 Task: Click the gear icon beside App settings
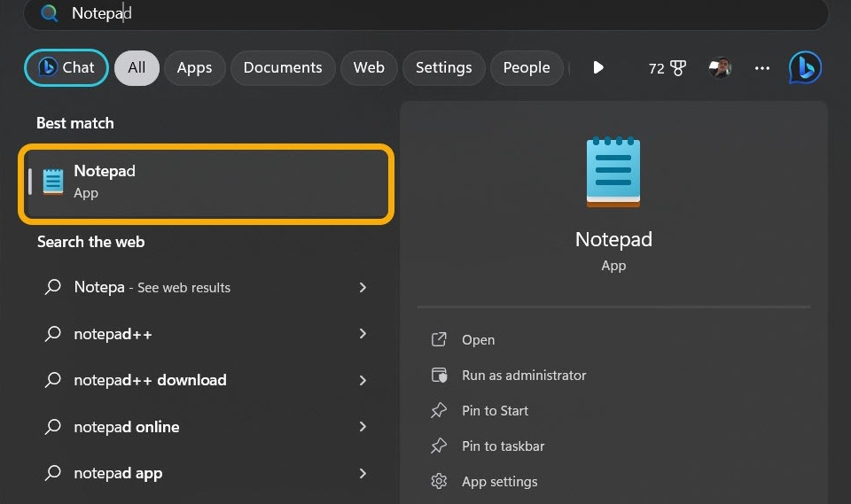click(439, 481)
